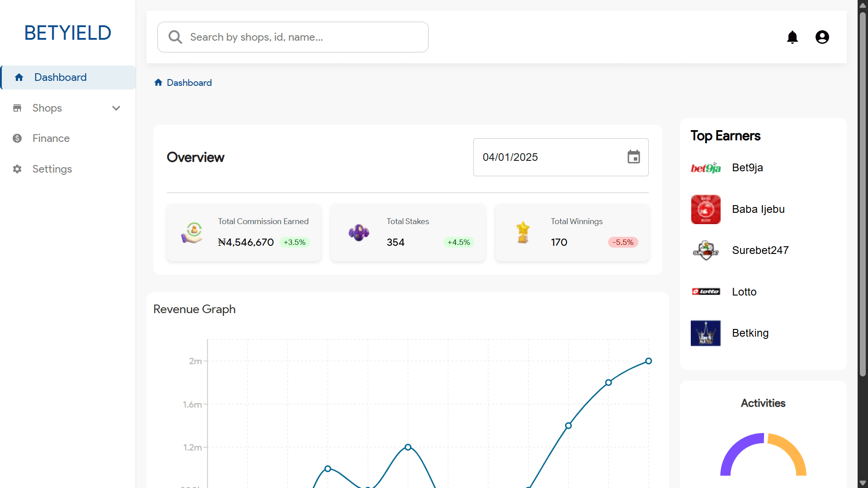Open the user account profile icon

pos(822,37)
